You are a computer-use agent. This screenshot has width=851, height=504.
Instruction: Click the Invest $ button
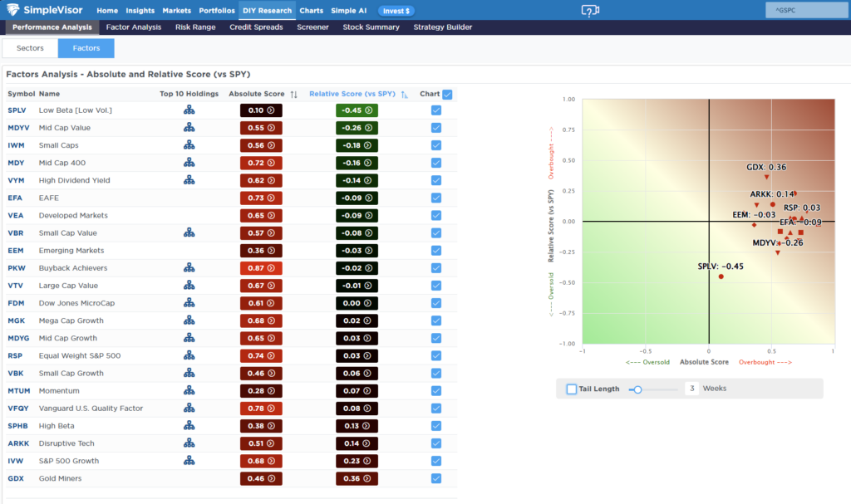point(396,11)
